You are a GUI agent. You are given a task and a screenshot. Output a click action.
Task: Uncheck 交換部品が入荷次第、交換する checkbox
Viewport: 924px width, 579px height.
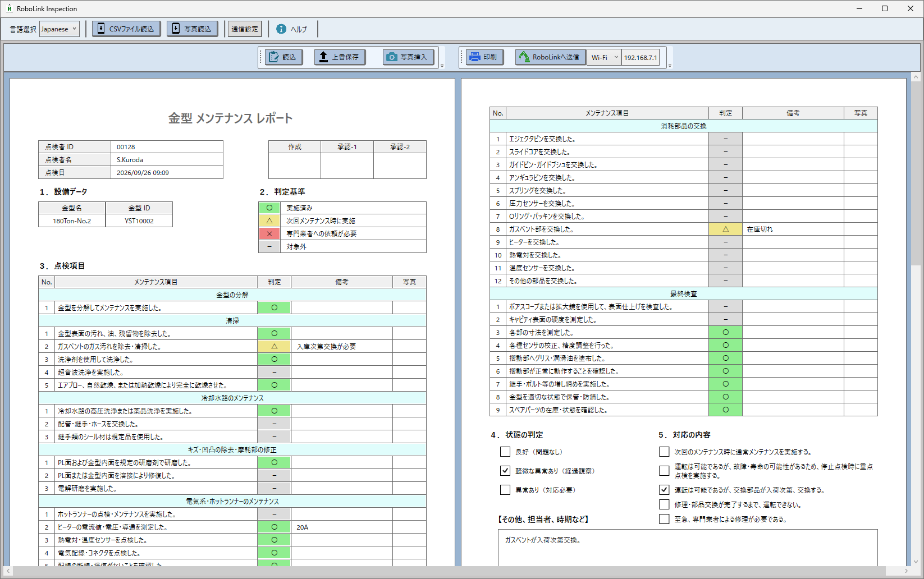pyautogui.click(x=664, y=490)
